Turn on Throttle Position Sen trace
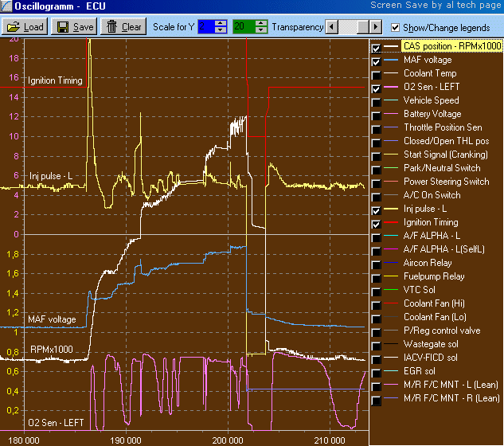This screenshot has width=504, height=446. tap(377, 128)
